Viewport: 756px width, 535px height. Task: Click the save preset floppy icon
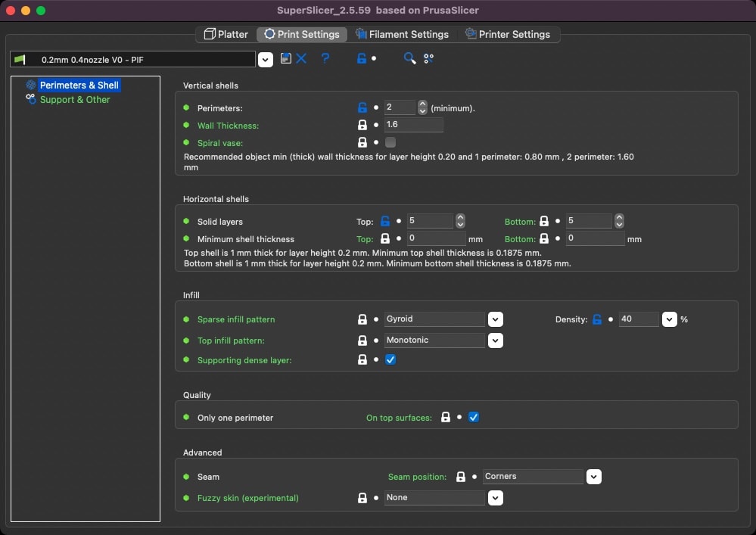285,59
